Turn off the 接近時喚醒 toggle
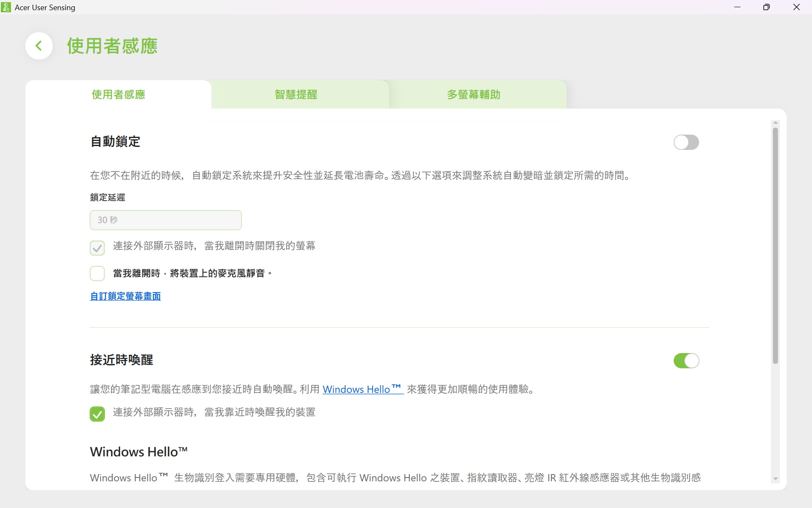Screen dimensions: 812x508 click(x=686, y=361)
